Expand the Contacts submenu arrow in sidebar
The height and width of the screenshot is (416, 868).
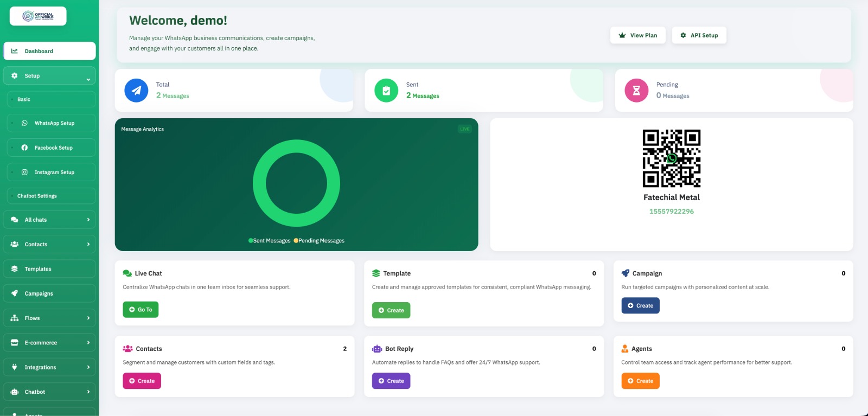coord(88,244)
